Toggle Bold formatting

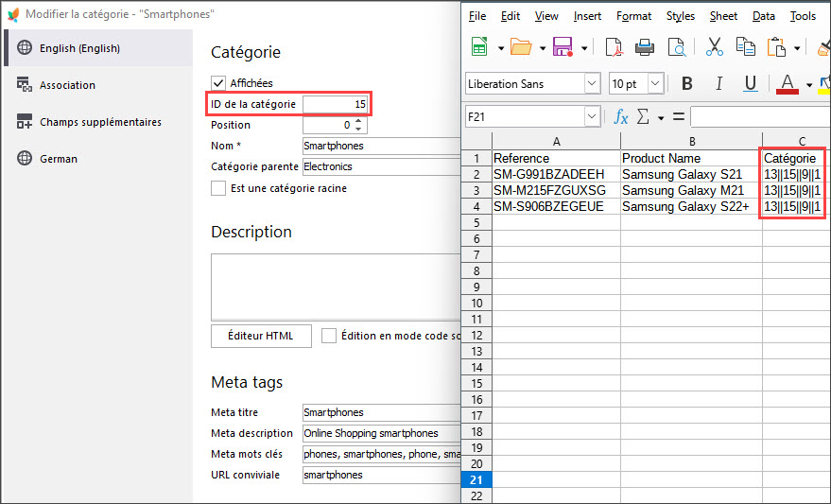[687, 84]
